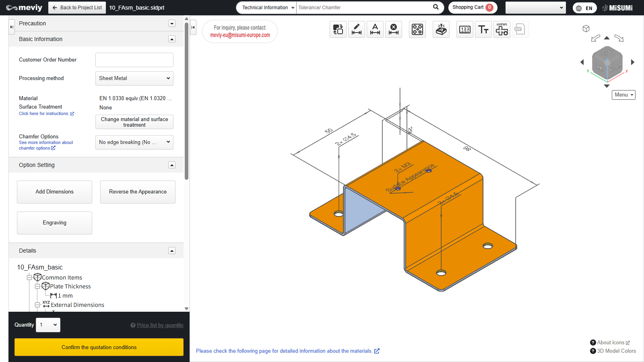Click the text size Tt icon
Screen dimensions: 644x362
coord(483,29)
